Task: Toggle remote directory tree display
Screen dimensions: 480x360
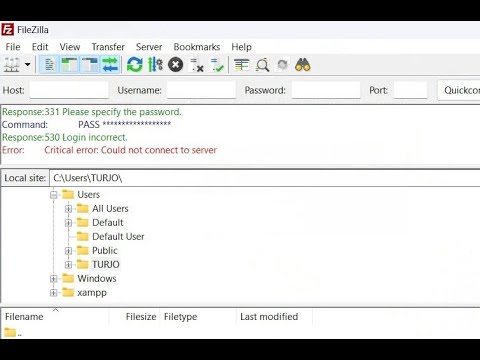Action: [x=89, y=65]
